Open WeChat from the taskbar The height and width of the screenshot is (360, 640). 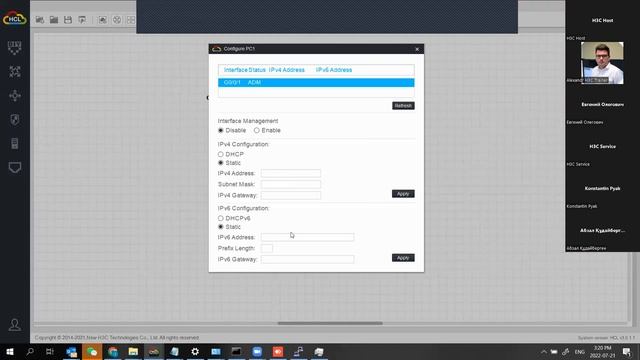[92, 352]
